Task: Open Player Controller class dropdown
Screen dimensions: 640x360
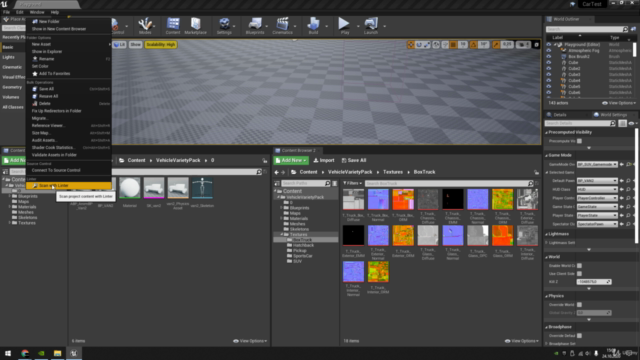Action: pos(597,198)
